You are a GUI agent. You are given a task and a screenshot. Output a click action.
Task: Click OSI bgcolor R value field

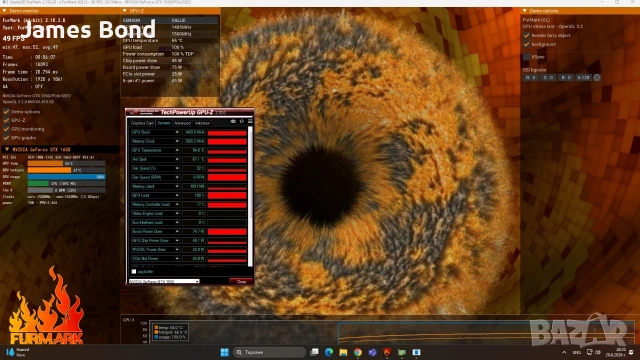tap(531, 77)
